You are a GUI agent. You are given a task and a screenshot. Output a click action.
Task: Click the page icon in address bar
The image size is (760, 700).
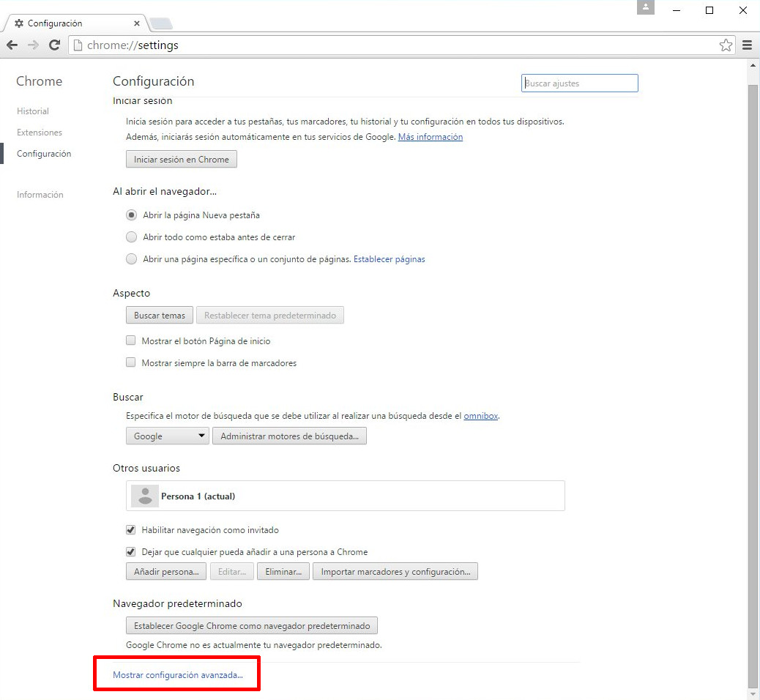click(x=78, y=45)
